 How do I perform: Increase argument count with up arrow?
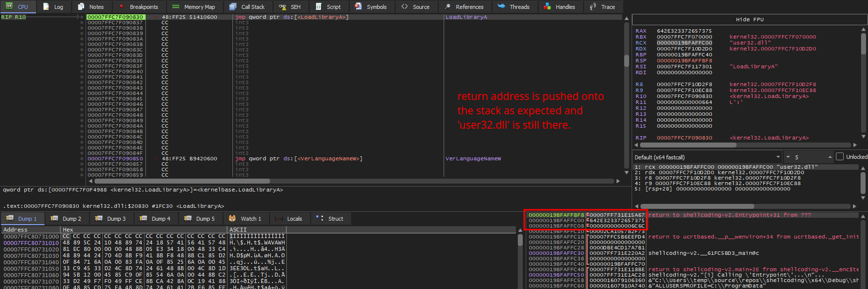point(829,157)
